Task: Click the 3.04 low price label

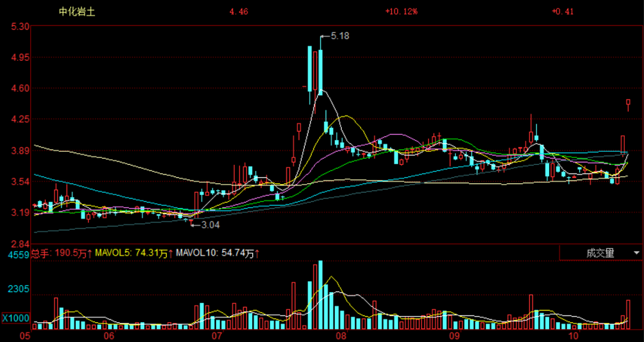Action: tap(211, 225)
